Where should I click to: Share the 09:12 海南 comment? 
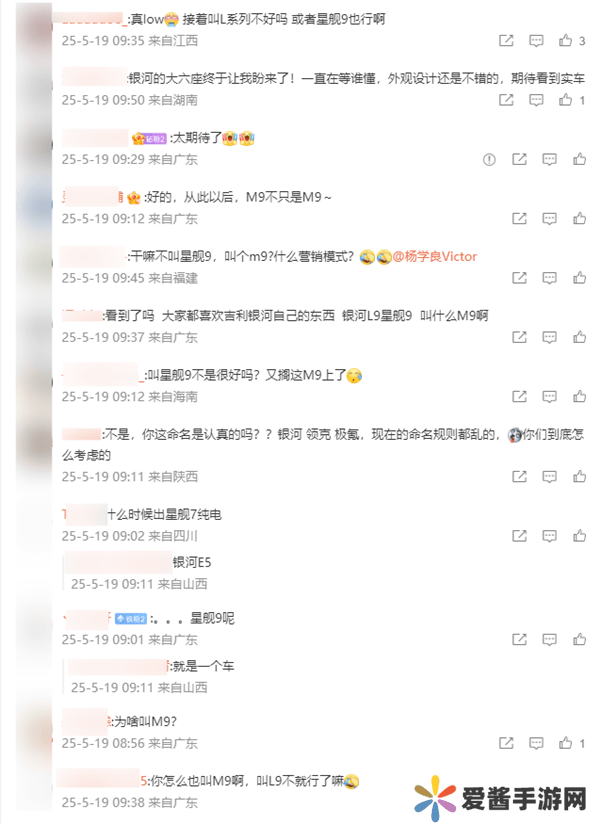pyautogui.click(x=519, y=396)
